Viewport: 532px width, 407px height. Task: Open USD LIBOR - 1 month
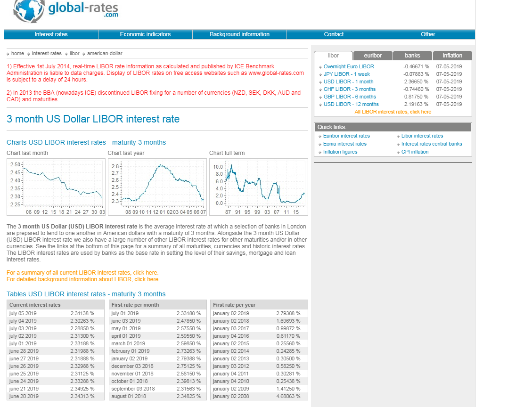pyautogui.click(x=348, y=81)
